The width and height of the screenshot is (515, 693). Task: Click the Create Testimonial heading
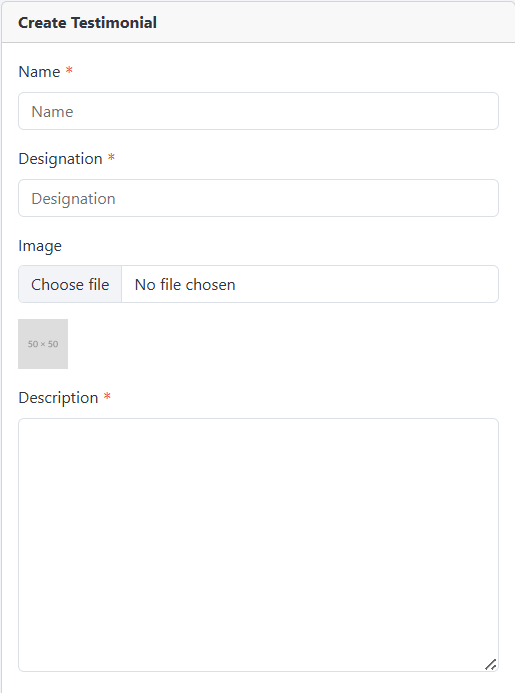tap(87, 23)
